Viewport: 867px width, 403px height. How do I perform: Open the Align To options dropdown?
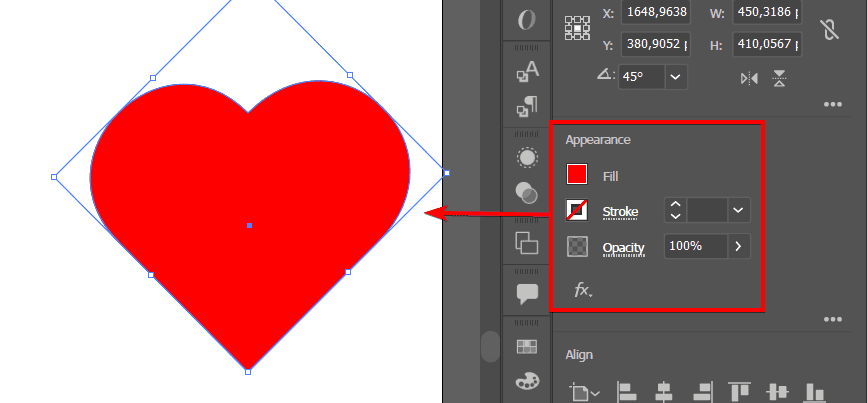[x=582, y=392]
